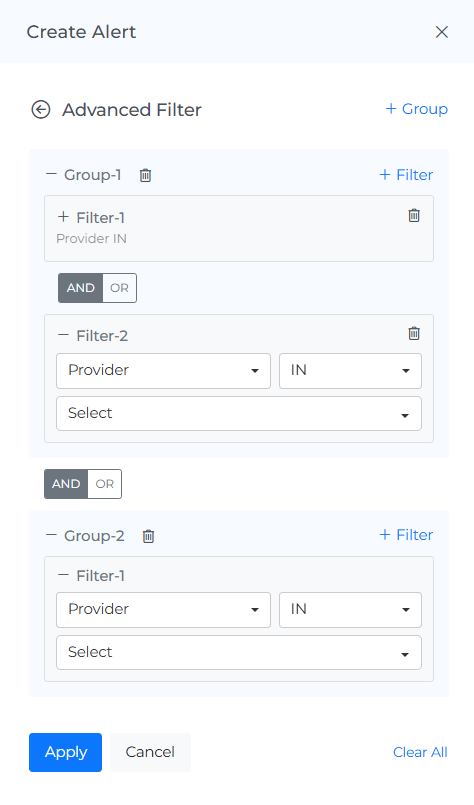Click the Apply button
This screenshot has width=474, height=805.
click(65, 752)
